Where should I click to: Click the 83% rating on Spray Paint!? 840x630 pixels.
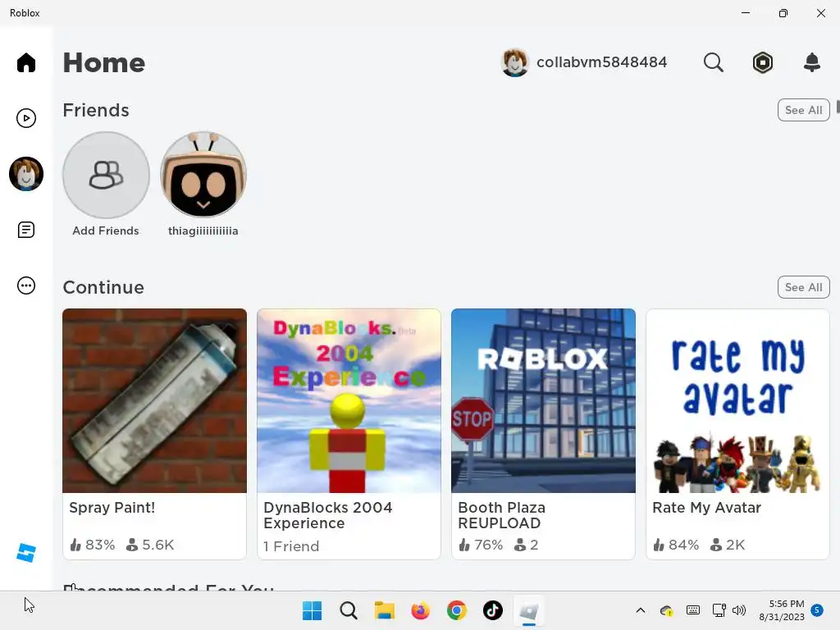tap(93, 545)
